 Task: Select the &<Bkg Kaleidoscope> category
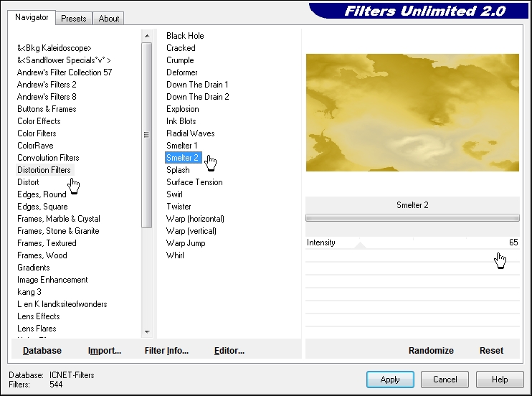(54, 48)
